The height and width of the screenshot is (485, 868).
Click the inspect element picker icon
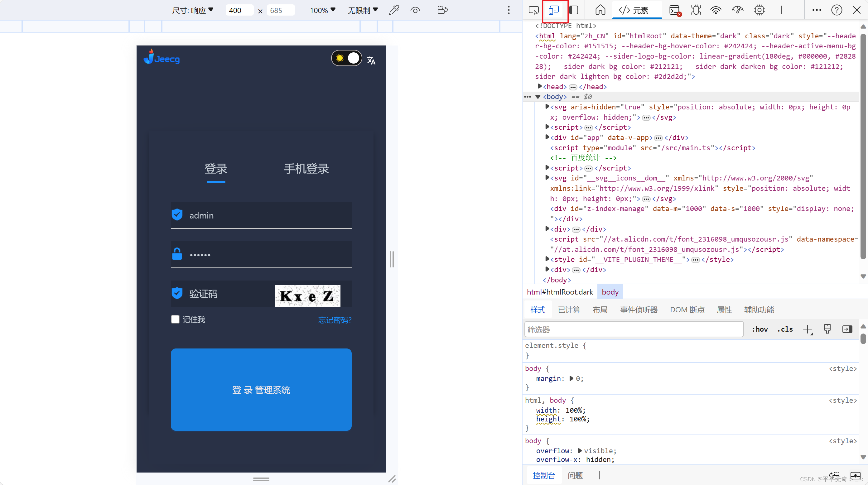[533, 10]
